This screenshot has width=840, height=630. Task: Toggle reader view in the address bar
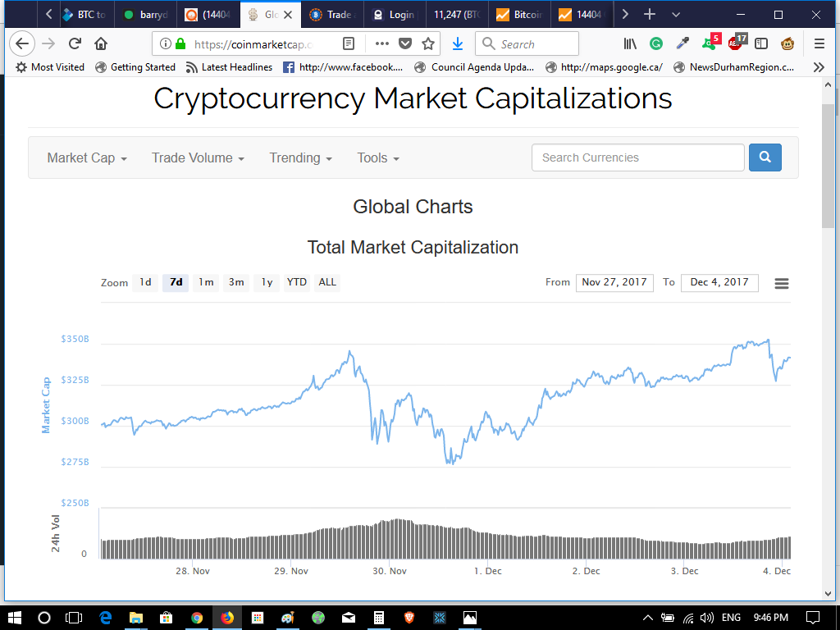pyautogui.click(x=349, y=44)
